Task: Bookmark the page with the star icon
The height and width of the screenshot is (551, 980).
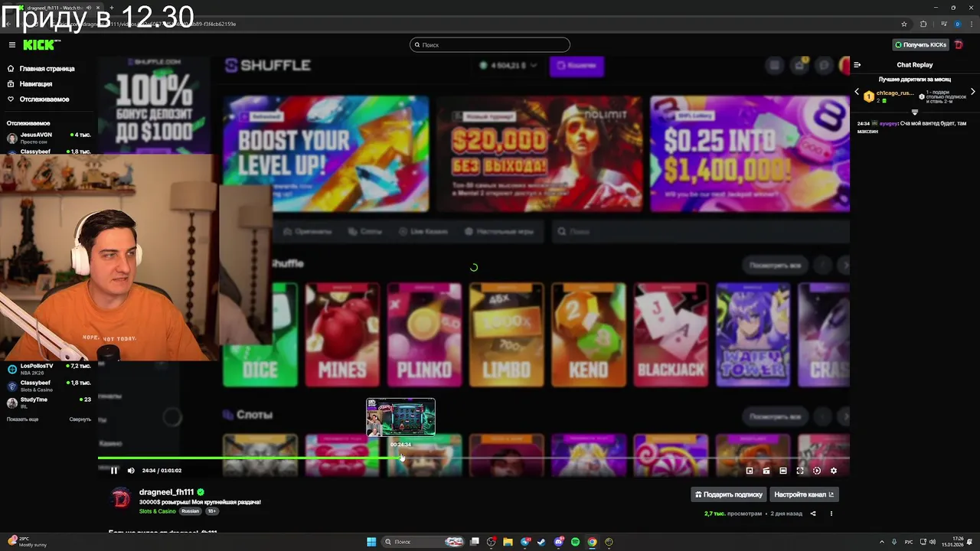Action: [904, 24]
